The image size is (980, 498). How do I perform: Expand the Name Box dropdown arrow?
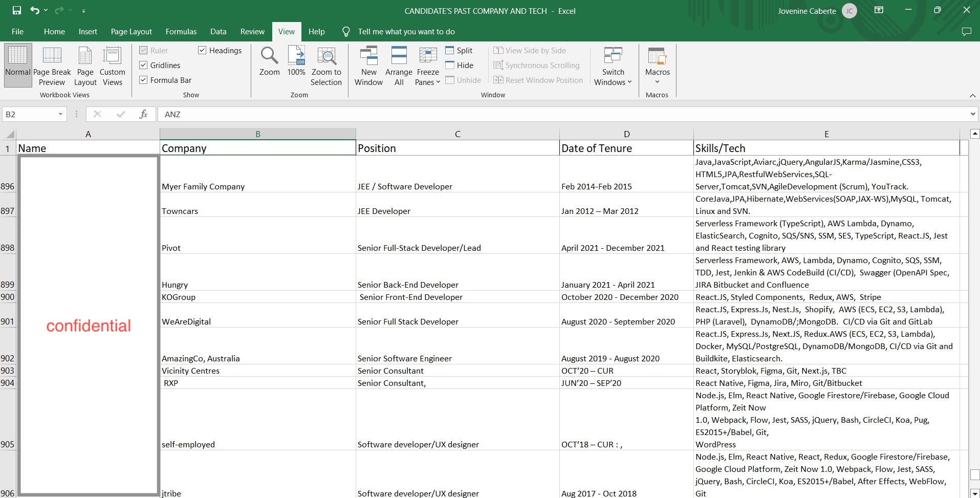point(60,114)
